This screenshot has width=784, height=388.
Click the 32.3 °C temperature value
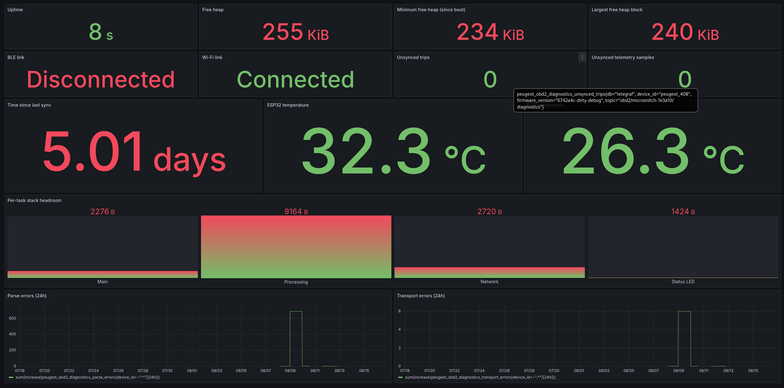coord(393,152)
